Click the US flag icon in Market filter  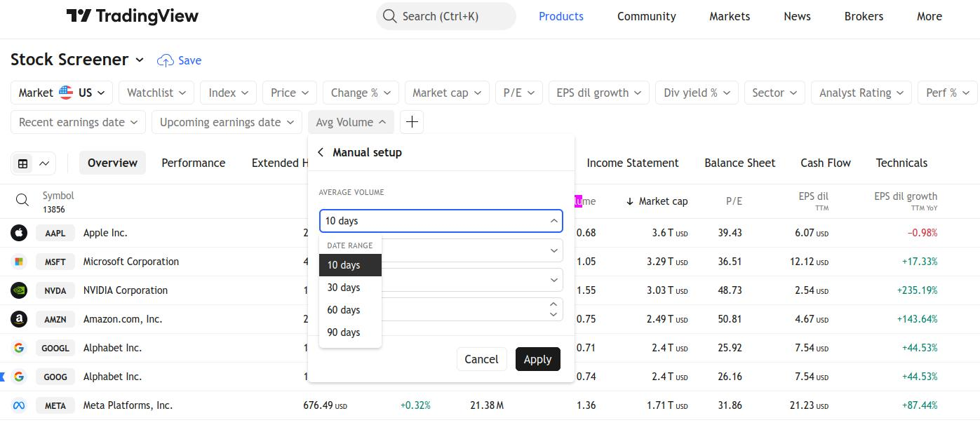[66, 93]
